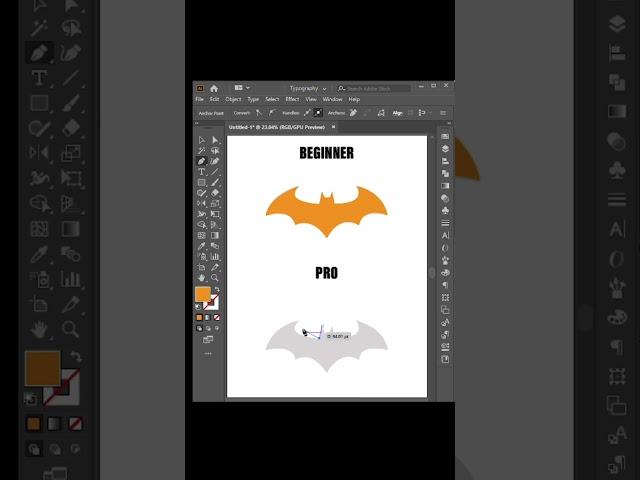Go to the Home screen icon

(214, 88)
